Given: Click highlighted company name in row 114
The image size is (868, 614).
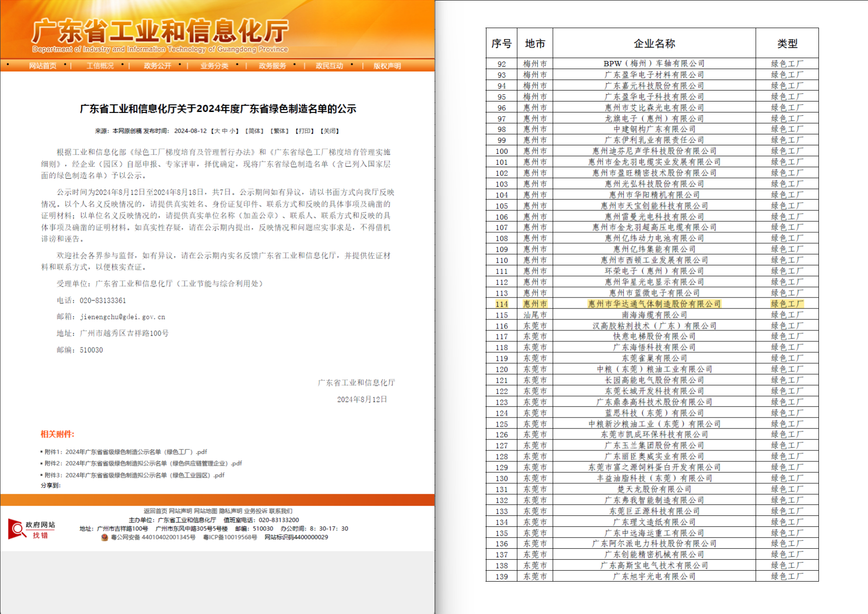Looking at the screenshot, I should [654, 304].
